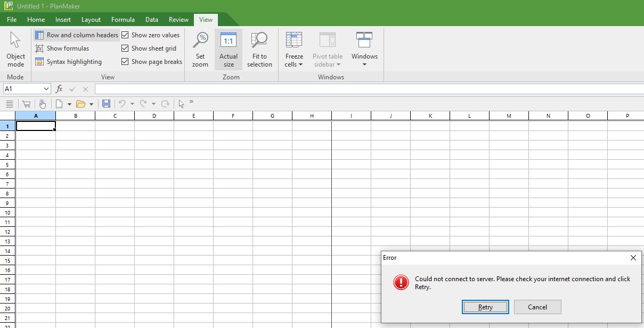Switch to the Formula ribbon tab
Image resolution: width=644 pixels, height=328 pixels.
[x=123, y=20]
